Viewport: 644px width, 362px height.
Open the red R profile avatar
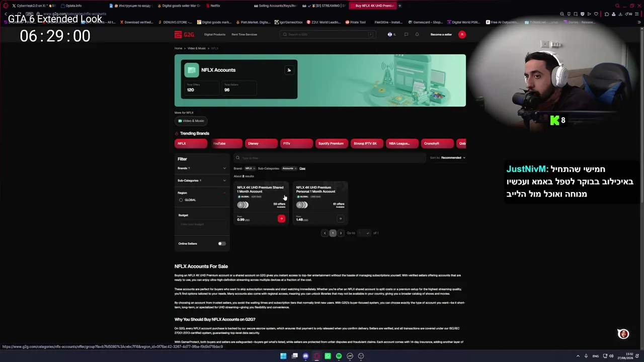[462, 35]
